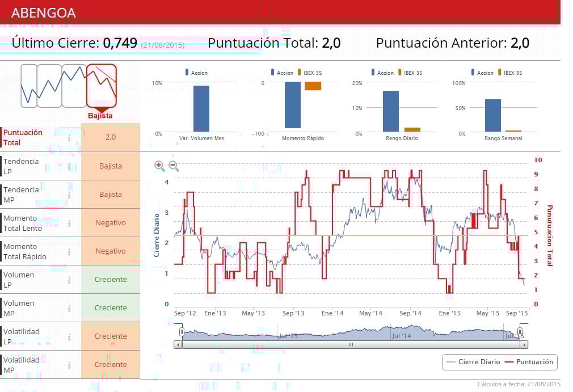Show info for Volatilidad LP row
The height and width of the screenshot is (392, 573).
pos(69,336)
